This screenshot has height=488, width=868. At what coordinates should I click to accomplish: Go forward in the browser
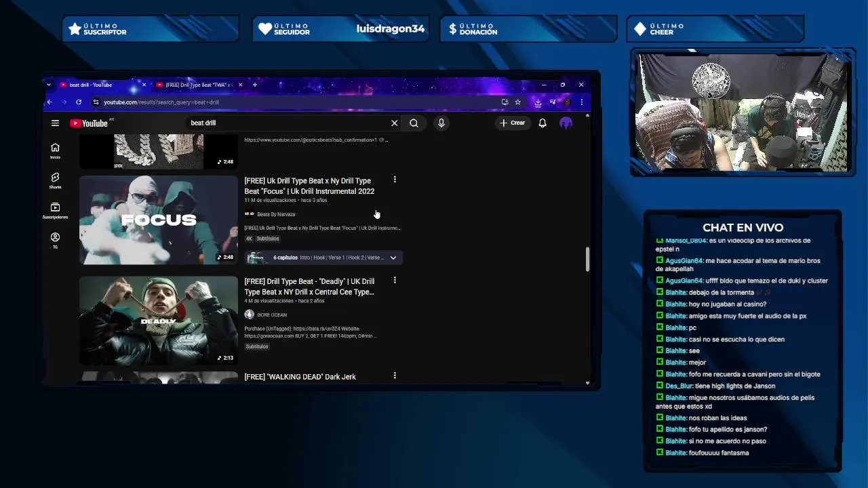[64, 102]
